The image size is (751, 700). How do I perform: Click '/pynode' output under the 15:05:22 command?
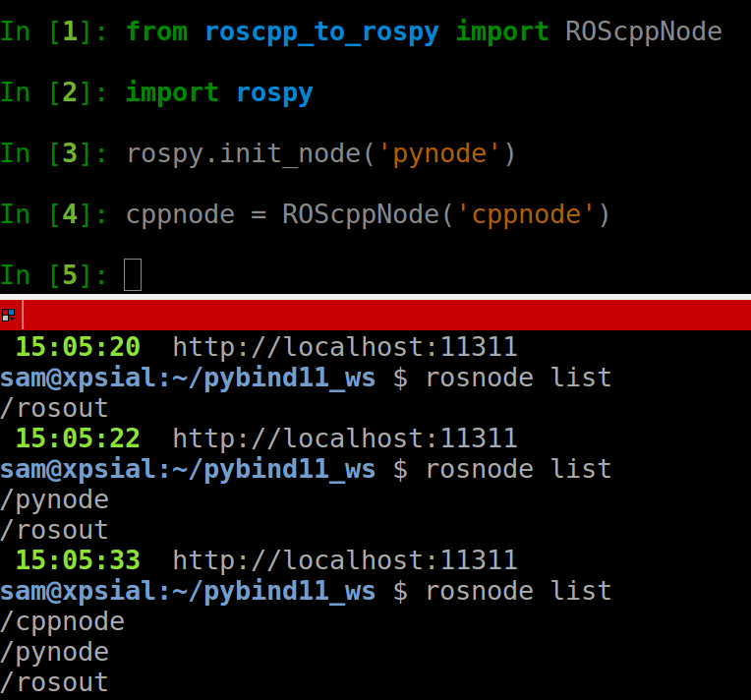(55, 500)
